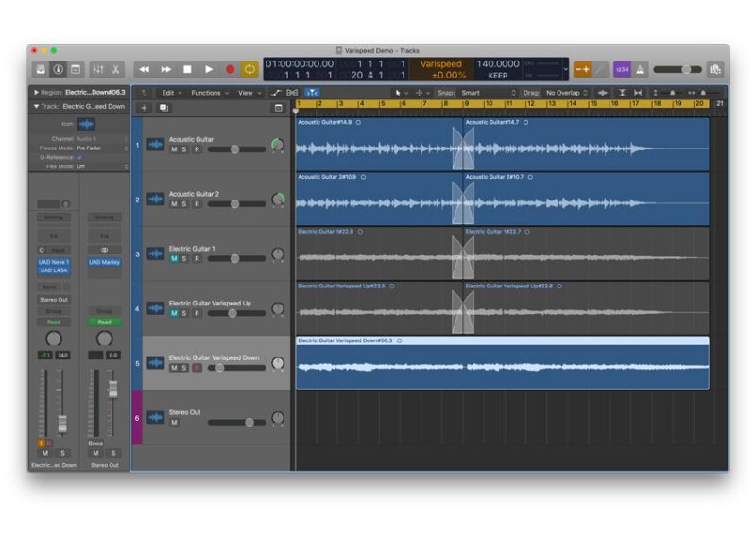The width and height of the screenshot is (756, 540).
Task: Open the View menu in Tracks area
Action: pyautogui.click(x=249, y=93)
